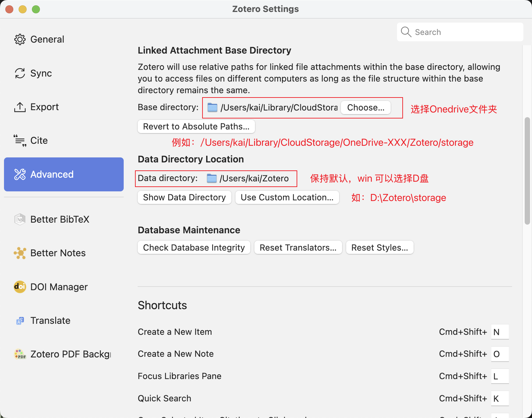
Task: Click the /Users/kai/Library/CloudStora base path
Action: point(279,107)
